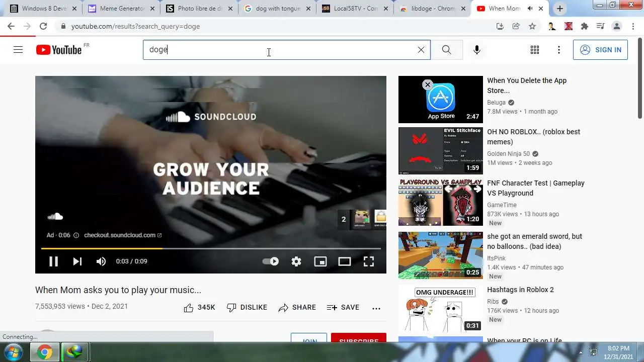This screenshot has height=362, width=644.
Task: Toggle the autoplay switch
Action: [x=271, y=261]
